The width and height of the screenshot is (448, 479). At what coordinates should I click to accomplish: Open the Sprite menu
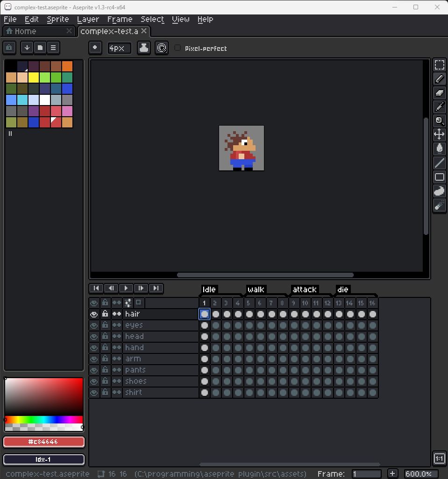(x=58, y=19)
